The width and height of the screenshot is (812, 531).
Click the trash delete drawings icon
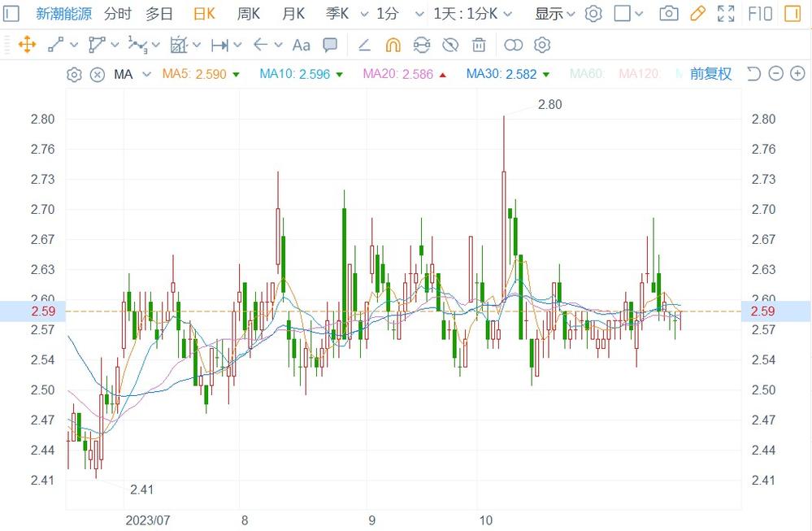[479, 45]
